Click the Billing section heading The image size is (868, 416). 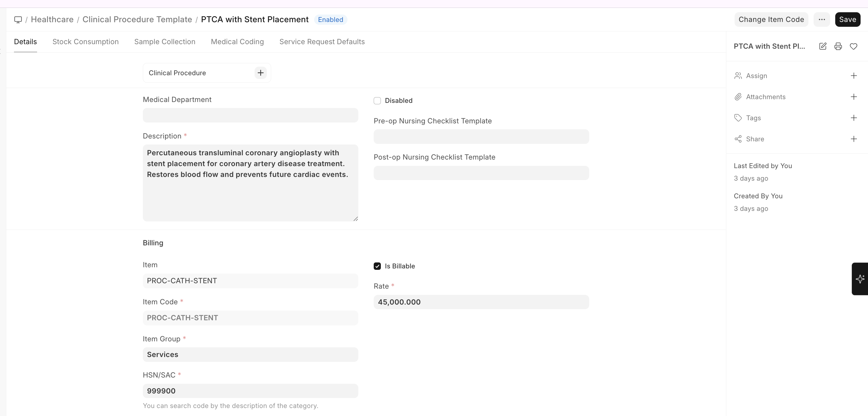(153, 243)
